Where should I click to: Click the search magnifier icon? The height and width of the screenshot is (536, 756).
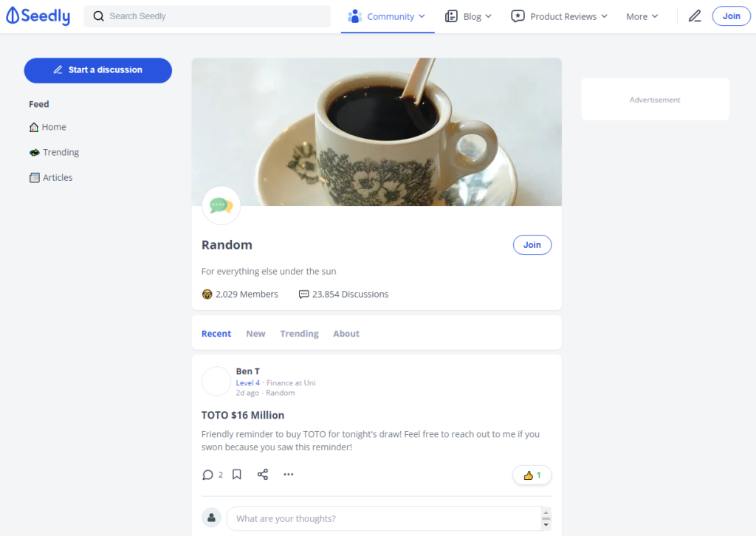click(x=98, y=16)
